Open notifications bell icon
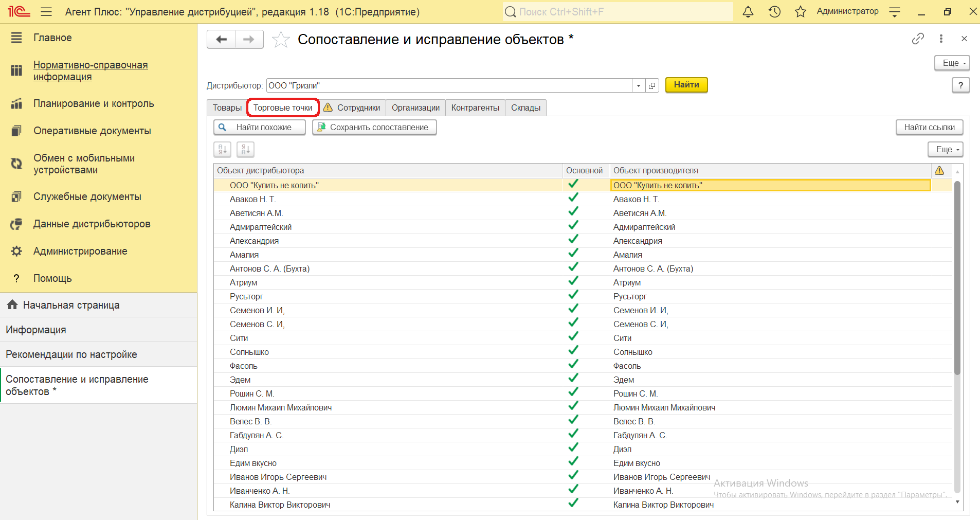 point(748,11)
